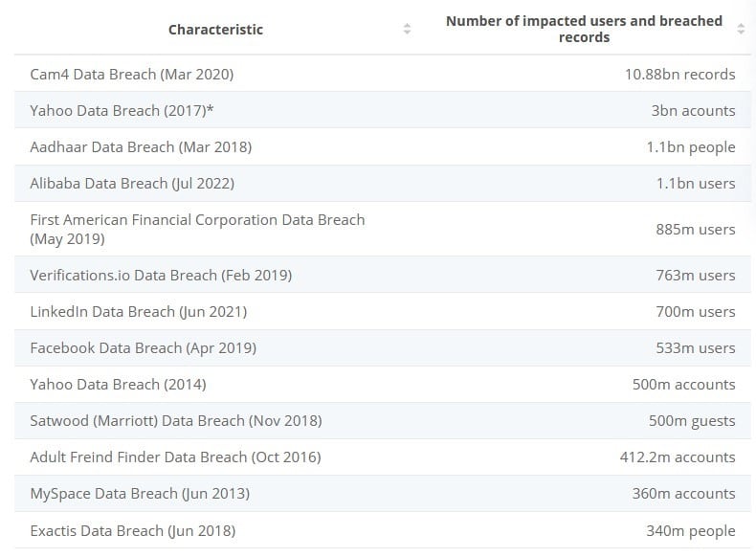Select 'Yahoo Data Breach (2017)*' row label
Screen dimensions: 756x557
click(122, 110)
